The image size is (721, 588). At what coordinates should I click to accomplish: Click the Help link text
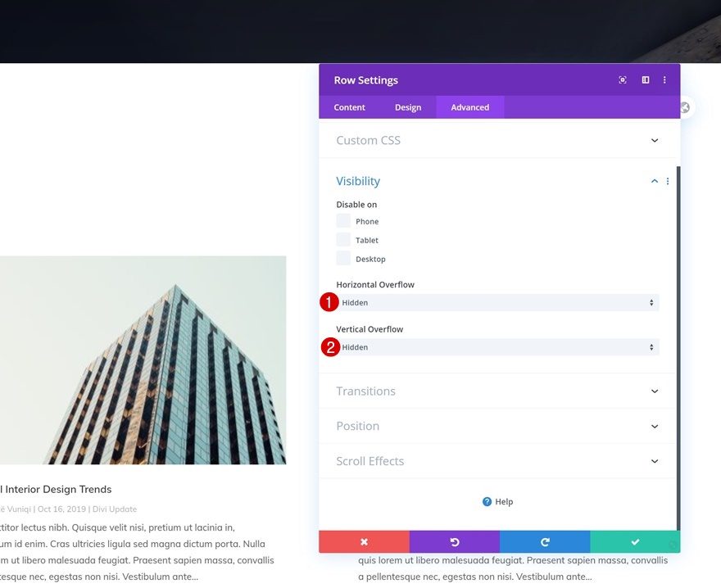click(504, 501)
